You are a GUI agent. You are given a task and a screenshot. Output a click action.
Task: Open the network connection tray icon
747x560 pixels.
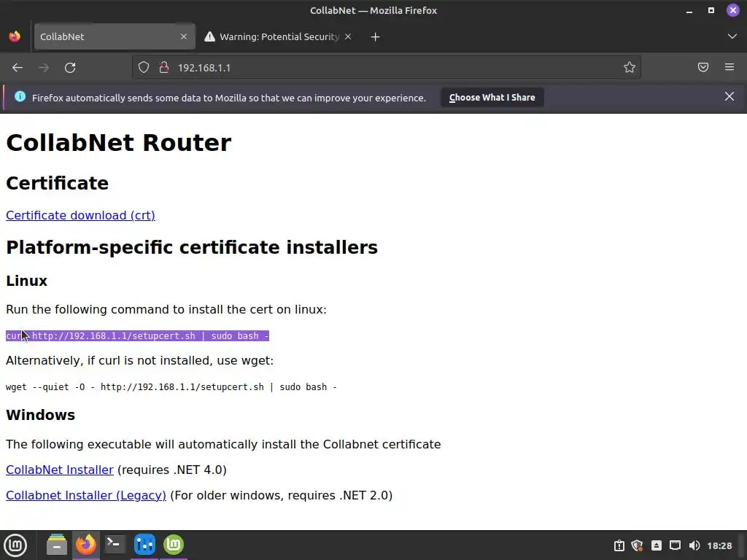pyautogui.click(x=675, y=545)
